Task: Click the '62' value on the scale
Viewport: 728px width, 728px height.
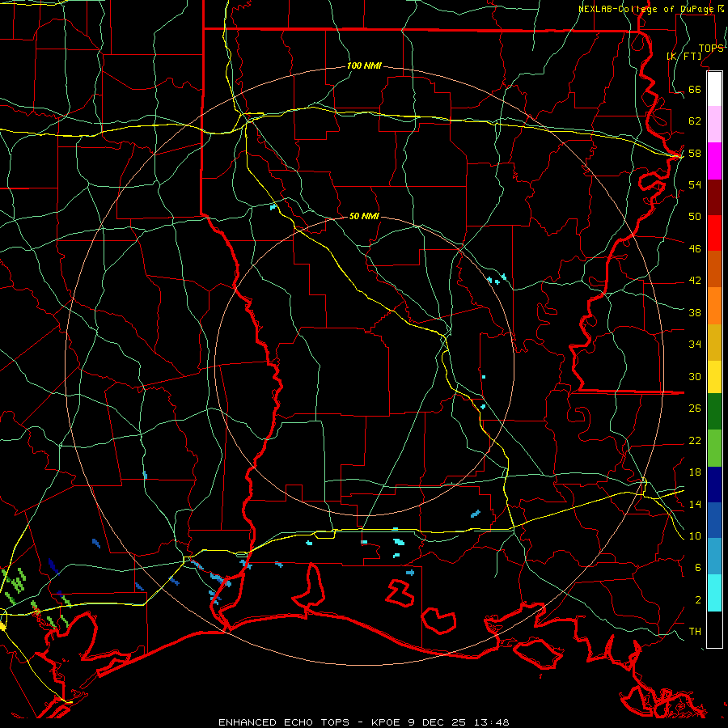Action: pos(695,121)
